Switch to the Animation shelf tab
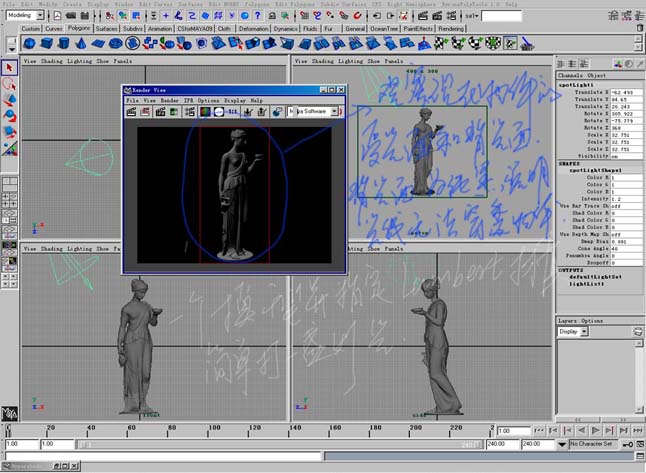Viewport: 646px width, 473px height. (160, 28)
